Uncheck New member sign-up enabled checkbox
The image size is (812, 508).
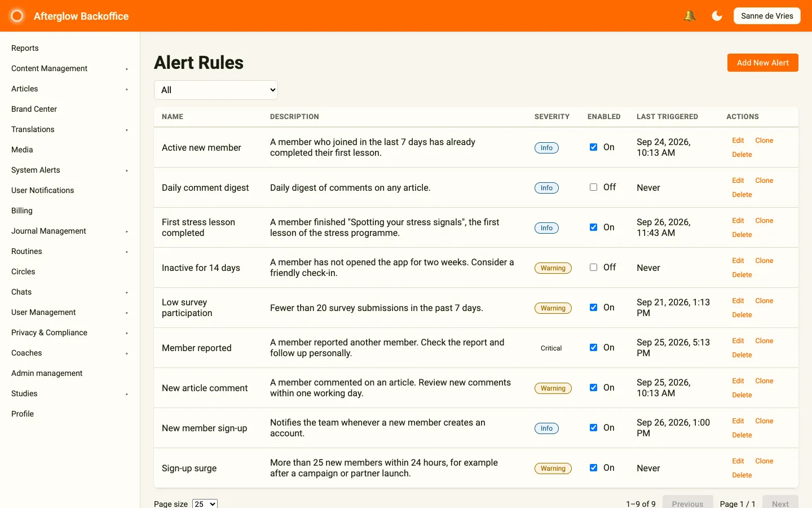pos(593,428)
